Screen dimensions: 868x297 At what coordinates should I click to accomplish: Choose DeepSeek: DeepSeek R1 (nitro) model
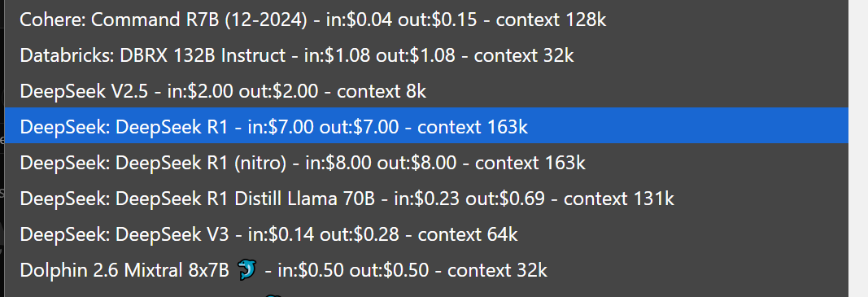pyautogui.click(x=426, y=162)
